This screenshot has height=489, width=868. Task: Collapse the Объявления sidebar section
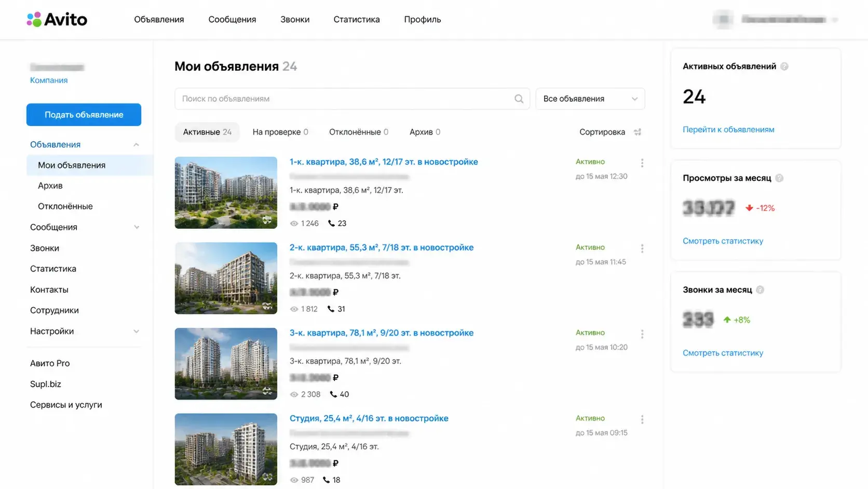136,144
